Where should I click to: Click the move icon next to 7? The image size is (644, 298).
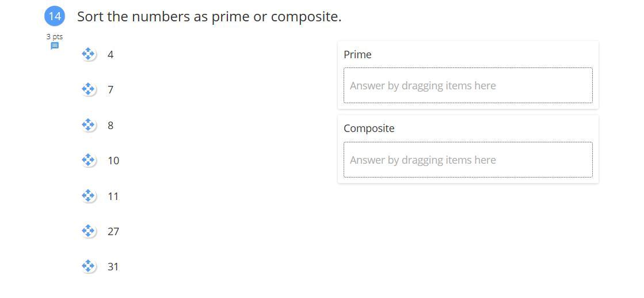(x=88, y=89)
